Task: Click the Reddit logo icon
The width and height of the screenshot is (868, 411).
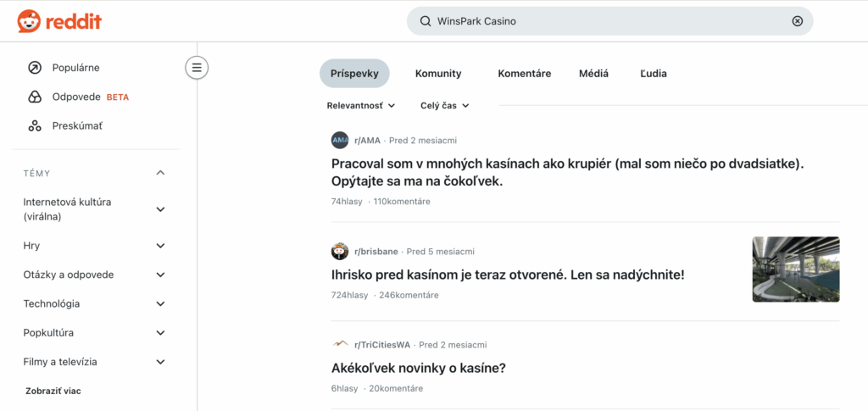Action: [29, 21]
